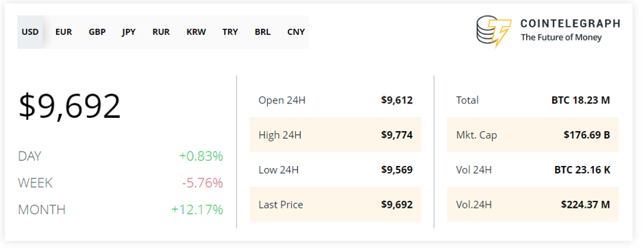Switch to the CNY currency tab
The height and width of the screenshot is (251, 644).
296,32
